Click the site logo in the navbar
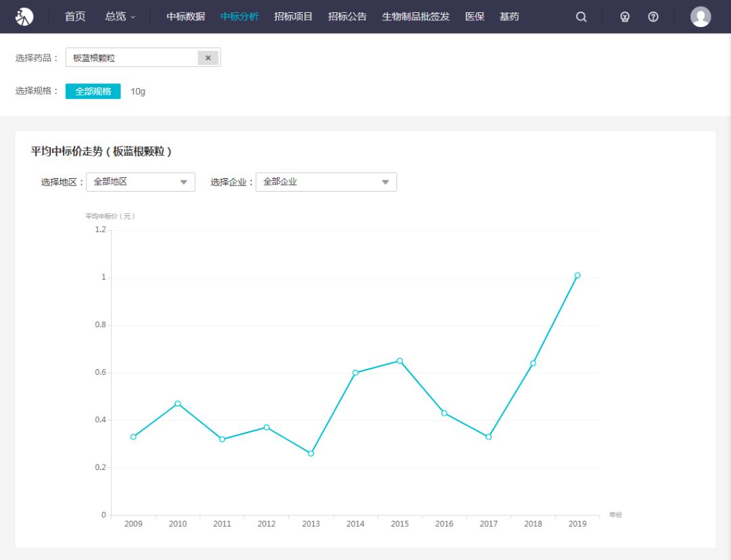Viewport: 731px width, 560px height. pyautogui.click(x=24, y=16)
